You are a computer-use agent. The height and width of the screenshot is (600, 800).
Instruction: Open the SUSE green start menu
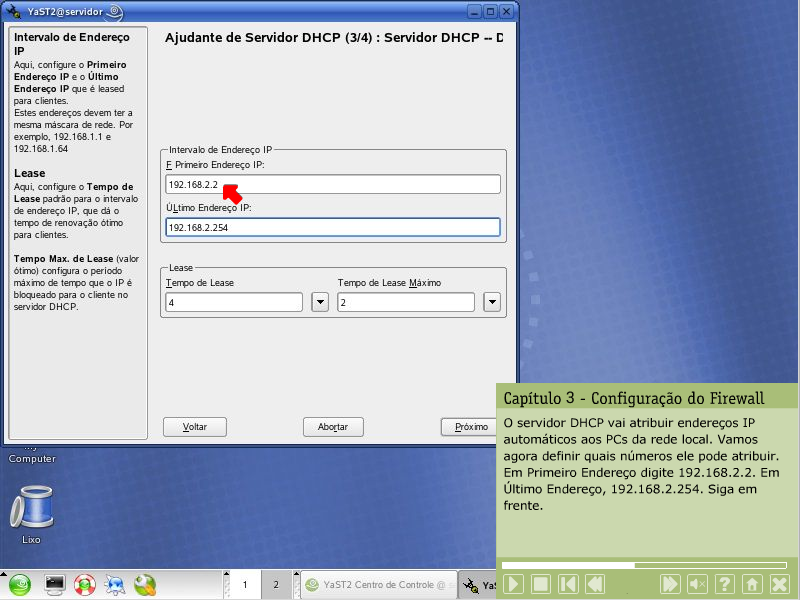(x=21, y=584)
